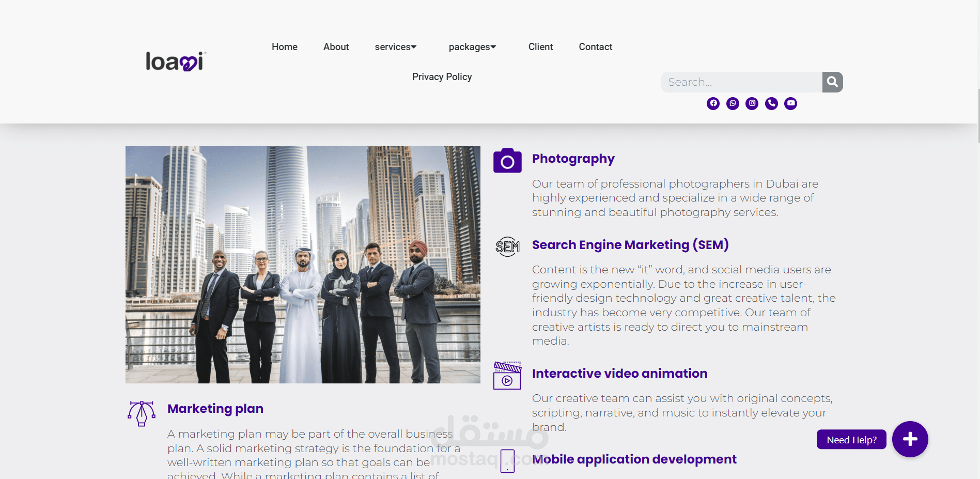Click the SEM description paragraph
Image resolution: width=980 pixels, height=479 pixels.
(684, 305)
